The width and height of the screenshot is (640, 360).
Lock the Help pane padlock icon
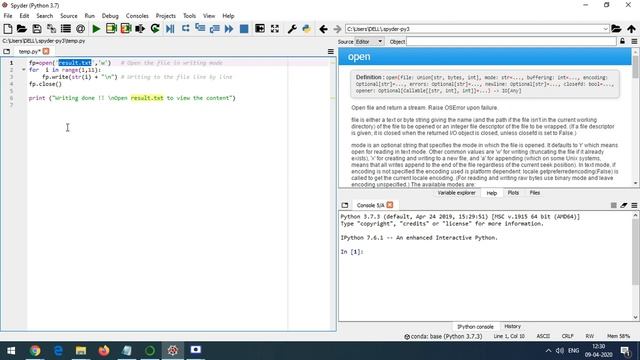pyautogui.click(x=622, y=41)
